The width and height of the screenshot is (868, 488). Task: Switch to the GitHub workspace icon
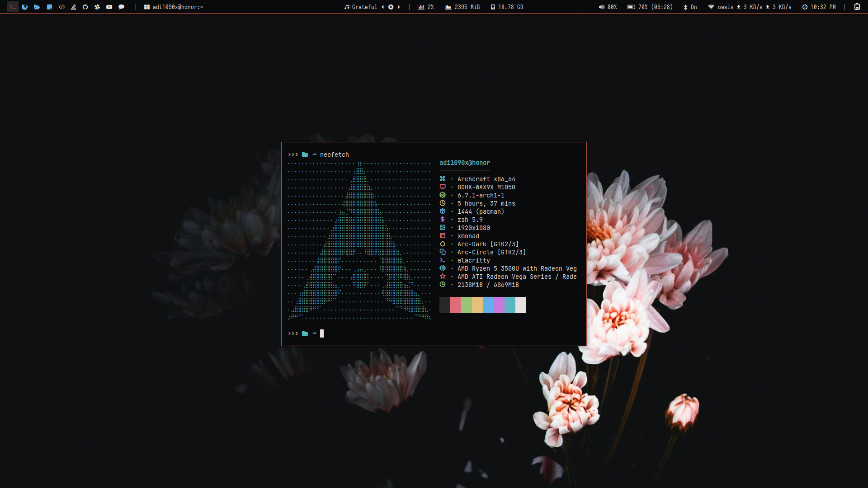[x=85, y=7]
